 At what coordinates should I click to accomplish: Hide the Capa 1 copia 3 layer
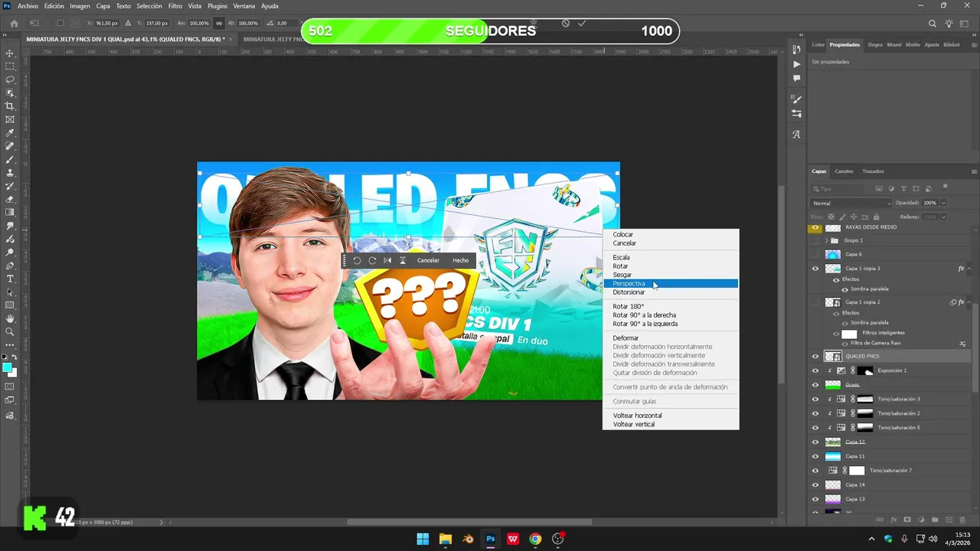[x=815, y=269]
